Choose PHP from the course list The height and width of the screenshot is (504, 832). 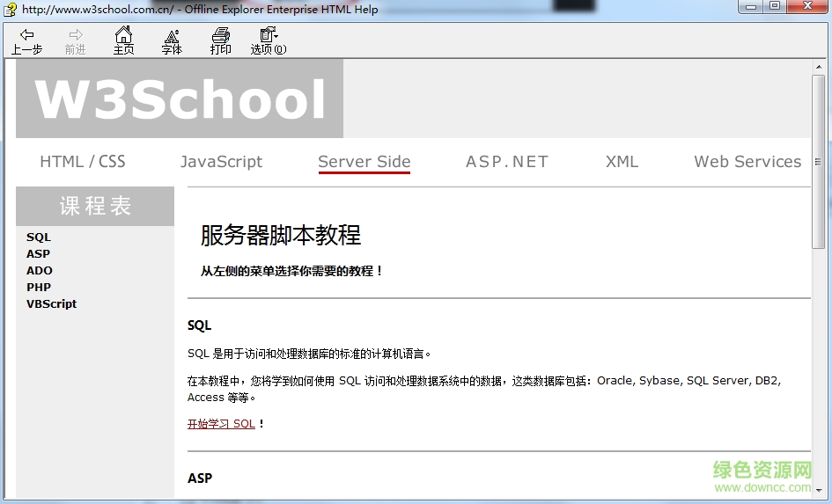[x=39, y=288]
